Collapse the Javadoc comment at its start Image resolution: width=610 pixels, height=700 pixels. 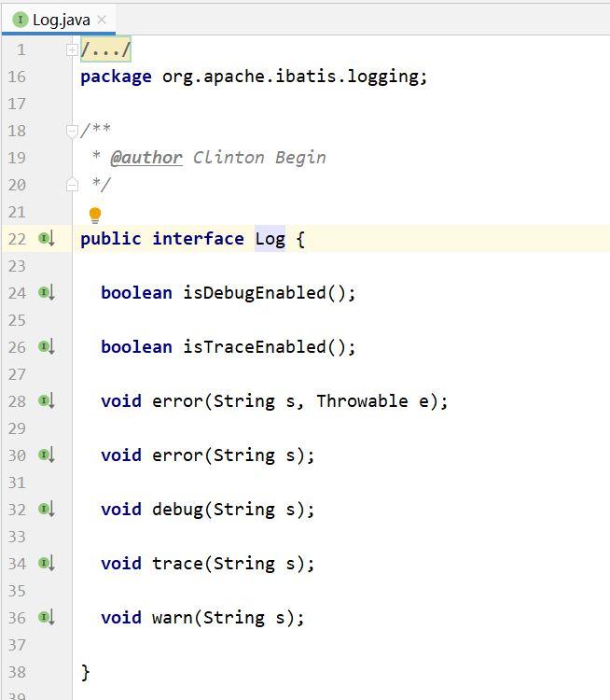pos(73,131)
